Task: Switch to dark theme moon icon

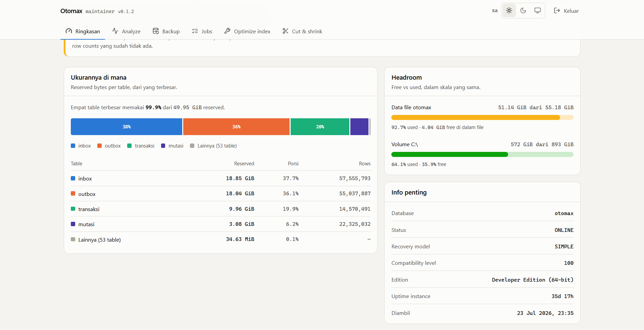Action: 523,11
